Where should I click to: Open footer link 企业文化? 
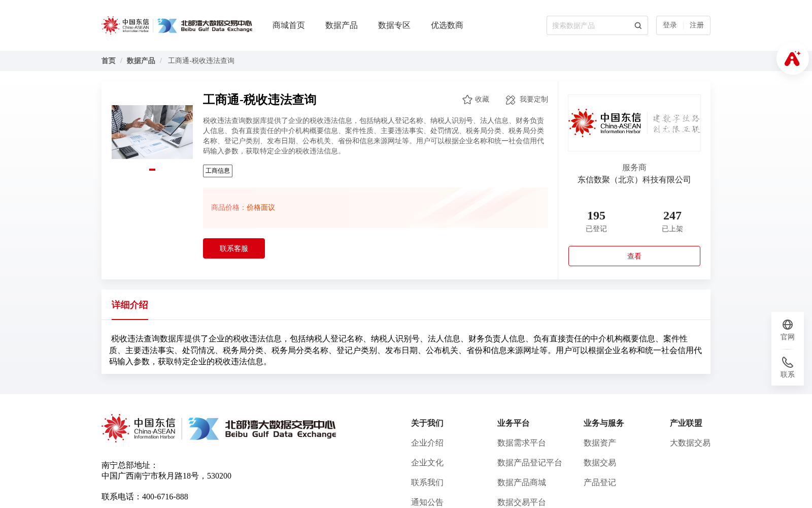tap(427, 463)
